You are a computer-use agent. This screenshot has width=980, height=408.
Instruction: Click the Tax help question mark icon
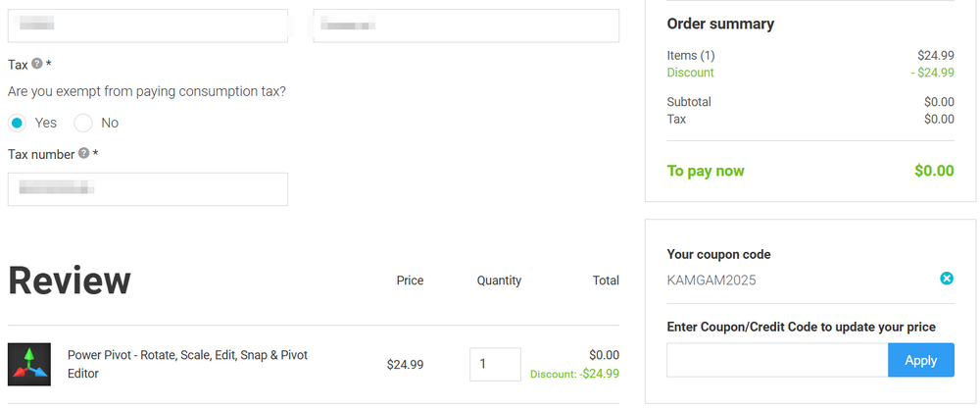tap(37, 64)
